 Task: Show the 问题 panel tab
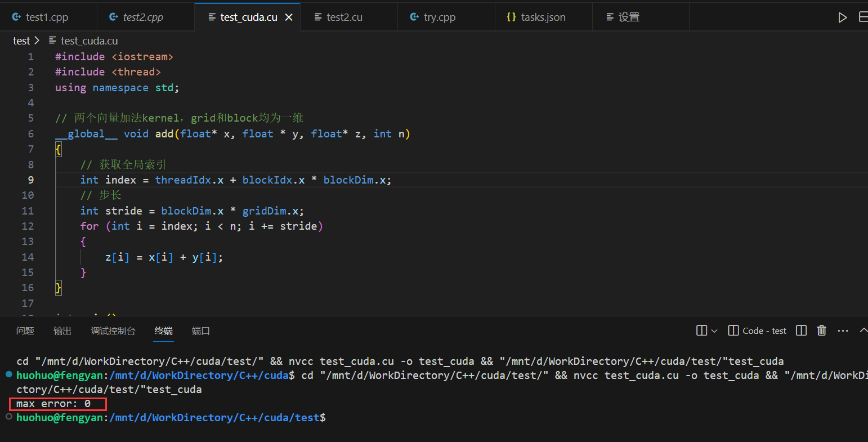pyautogui.click(x=25, y=331)
